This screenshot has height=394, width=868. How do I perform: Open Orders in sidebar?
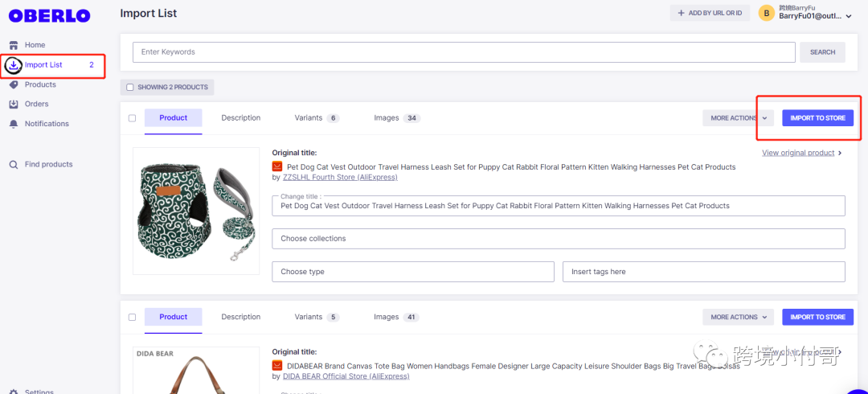point(36,105)
